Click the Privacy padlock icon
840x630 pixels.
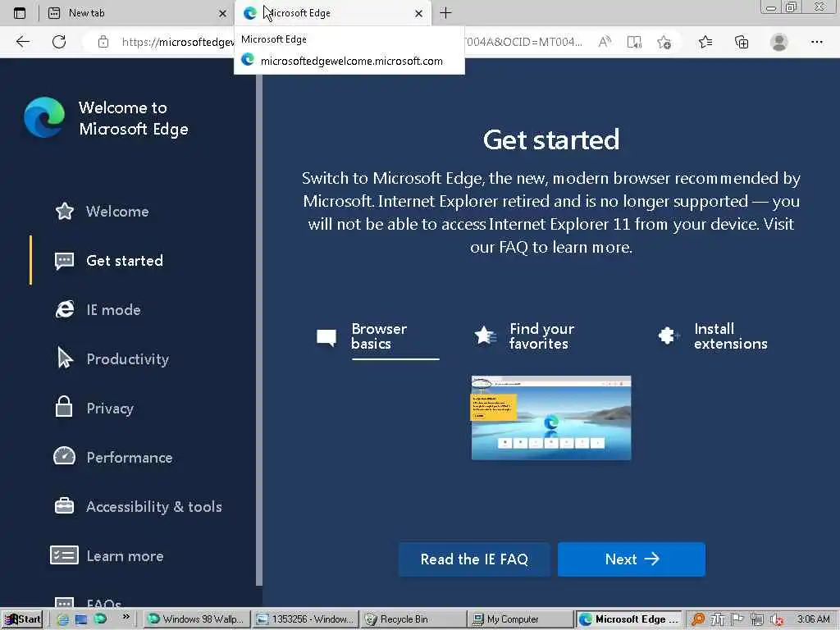coord(64,406)
